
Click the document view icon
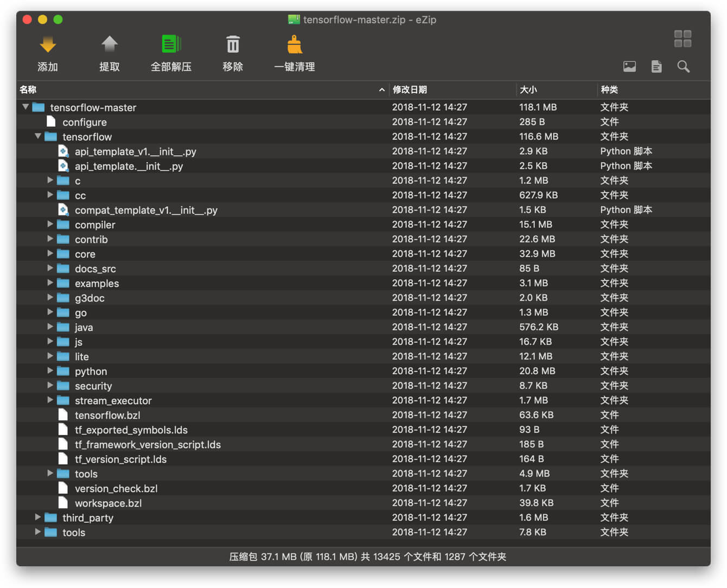point(656,67)
